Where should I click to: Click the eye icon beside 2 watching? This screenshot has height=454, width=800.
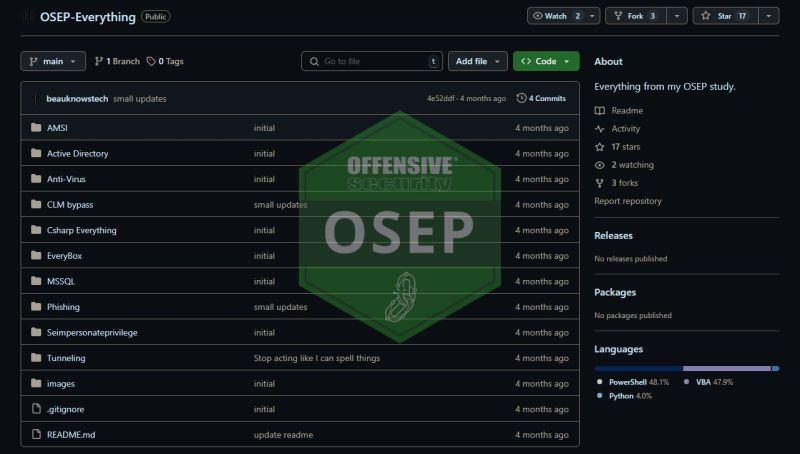pos(600,165)
